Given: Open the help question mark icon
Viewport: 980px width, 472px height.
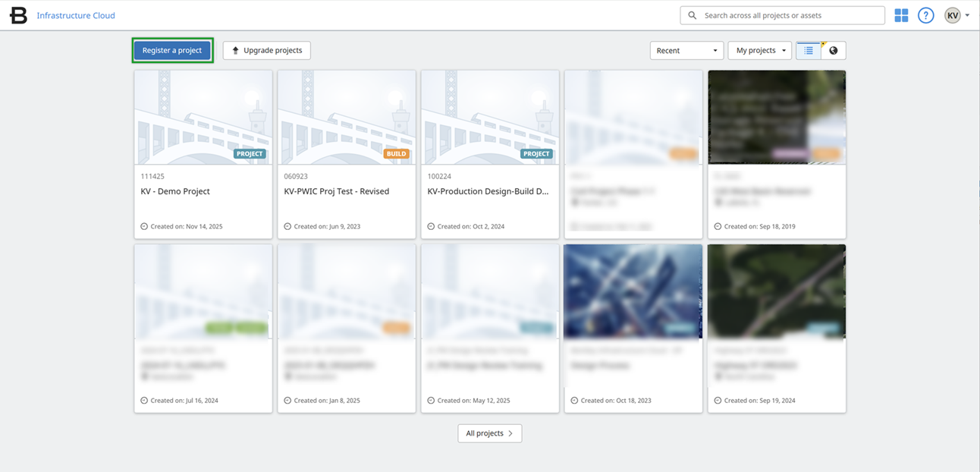Looking at the screenshot, I should (x=925, y=15).
